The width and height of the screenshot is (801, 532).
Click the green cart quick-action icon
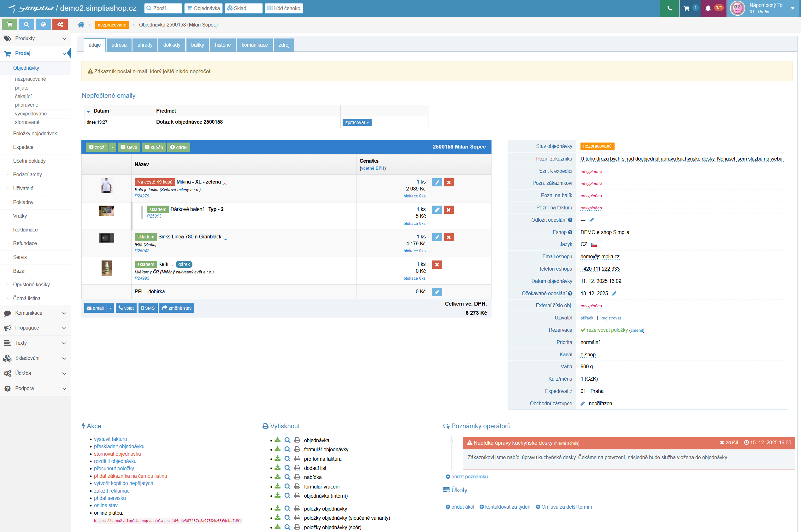pyautogui.click(x=9, y=24)
